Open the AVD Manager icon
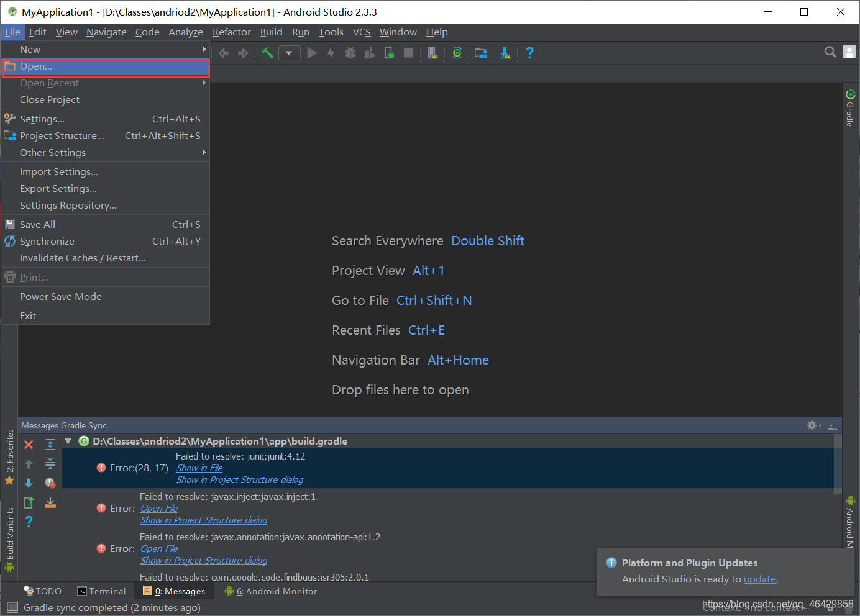The height and width of the screenshot is (616, 860). pos(432,53)
